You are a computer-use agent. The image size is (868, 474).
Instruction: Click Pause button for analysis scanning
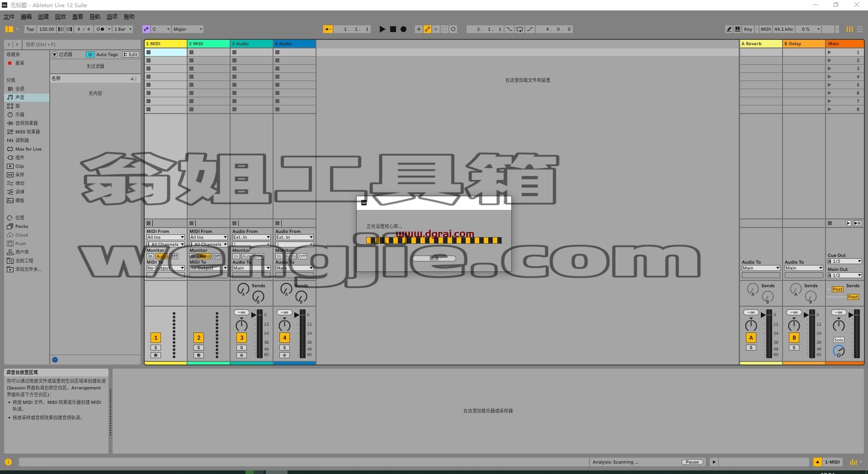[692, 462]
